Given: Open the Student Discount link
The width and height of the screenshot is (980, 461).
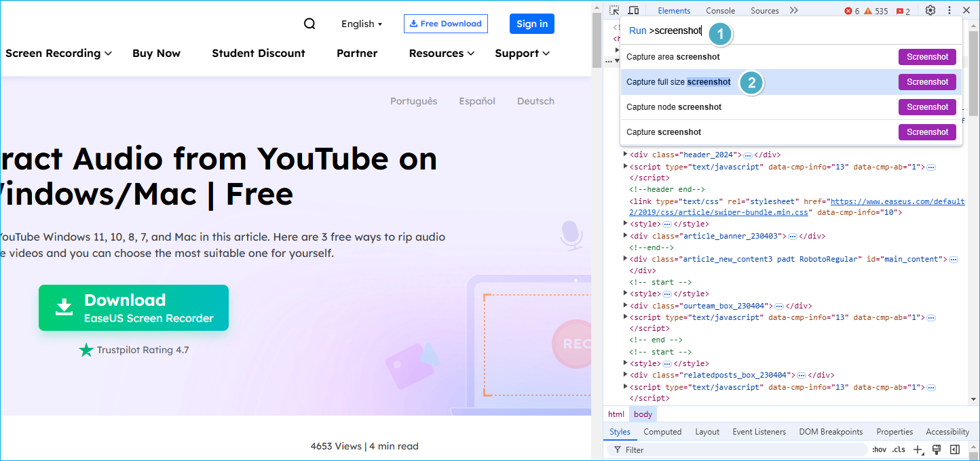Looking at the screenshot, I should pos(259,53).
